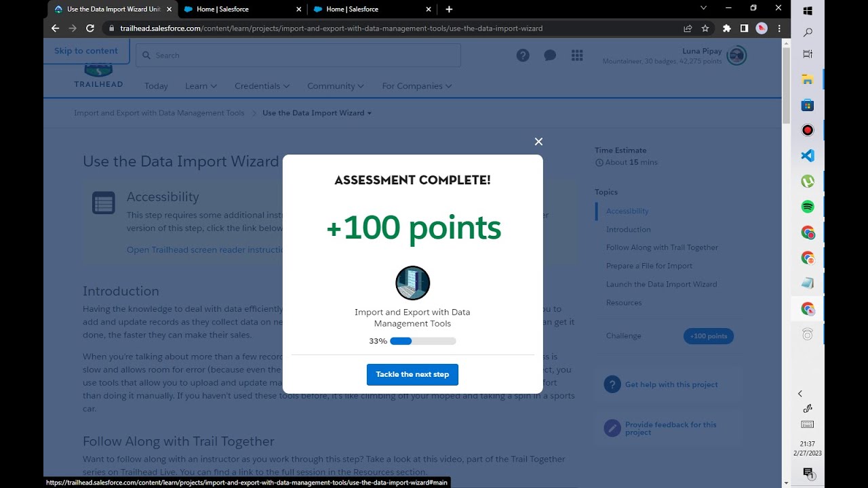Open File Explorer from taskbar

[808, 79]
